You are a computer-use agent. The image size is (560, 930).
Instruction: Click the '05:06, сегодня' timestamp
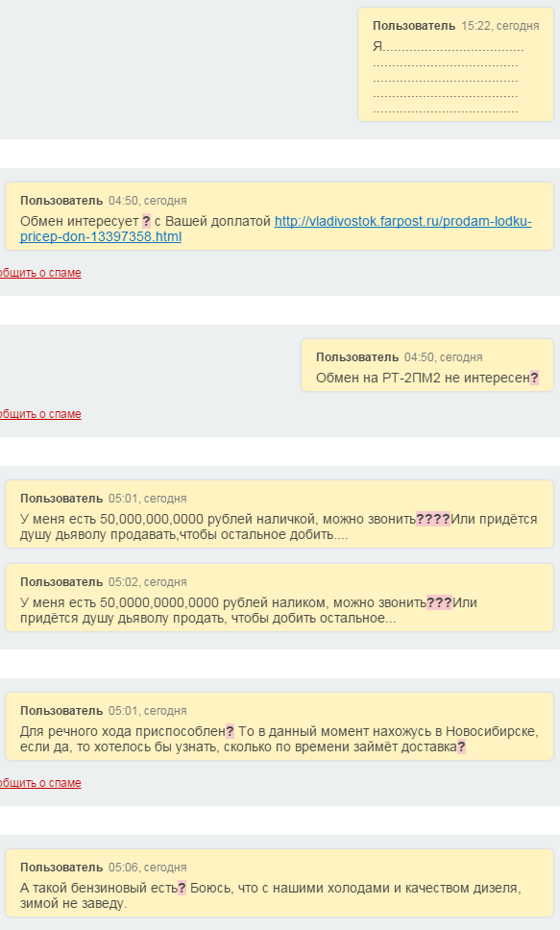click(148, 868)
